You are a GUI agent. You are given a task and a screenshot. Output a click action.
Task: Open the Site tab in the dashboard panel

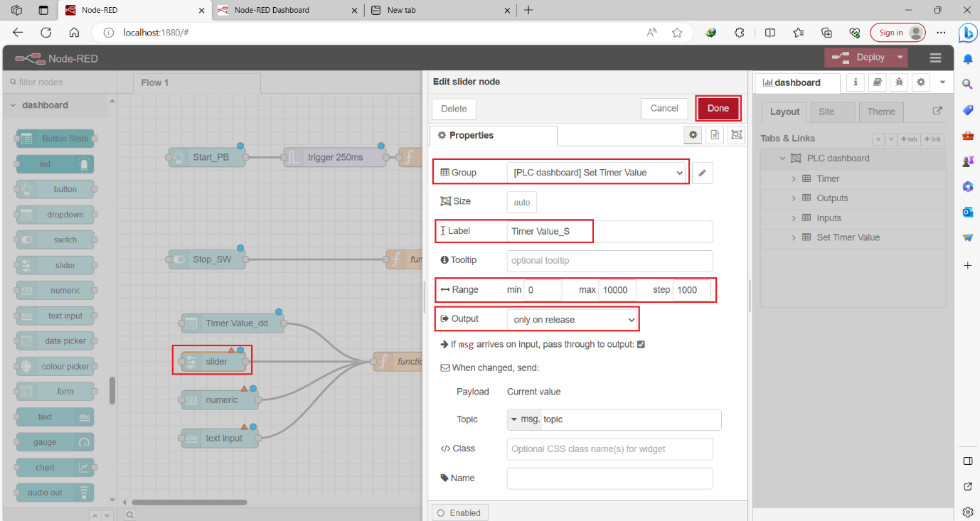pyautogui.click(x=832, y=112)
